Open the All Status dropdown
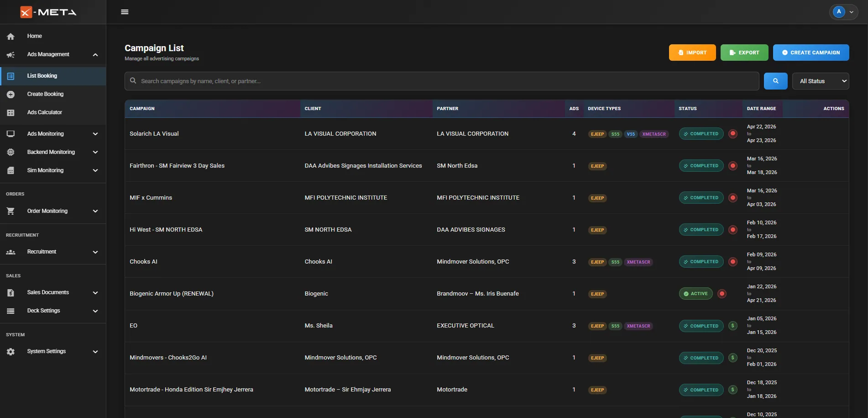 tap(821, 81)
